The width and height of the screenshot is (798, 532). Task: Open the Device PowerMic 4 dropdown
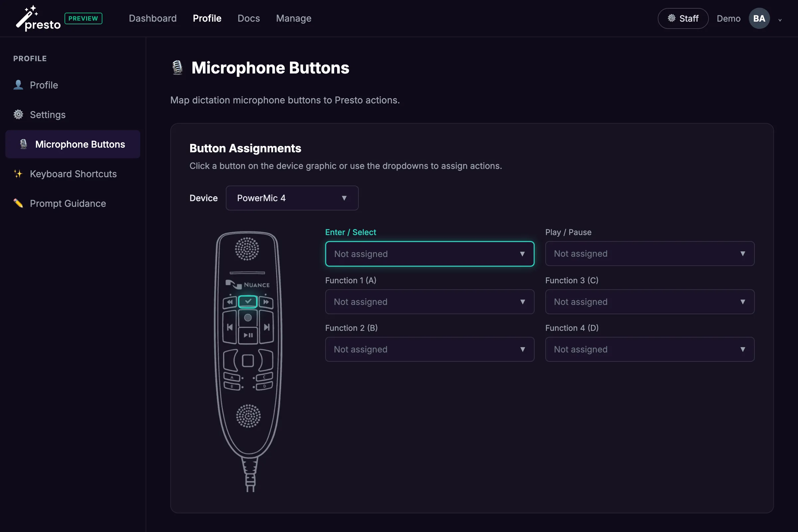[x=292, y=198]
